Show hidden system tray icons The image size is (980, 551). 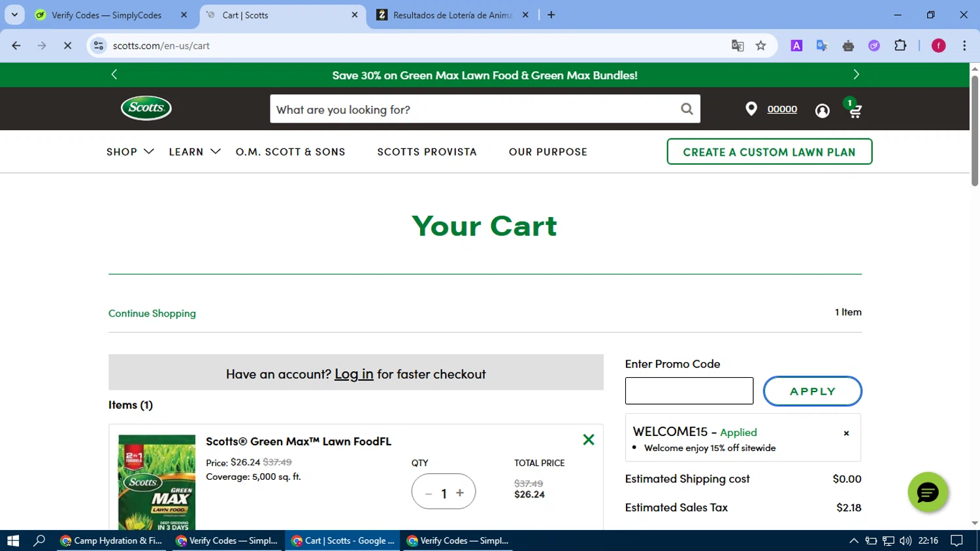pyautogui.click(x=854, y=541)
